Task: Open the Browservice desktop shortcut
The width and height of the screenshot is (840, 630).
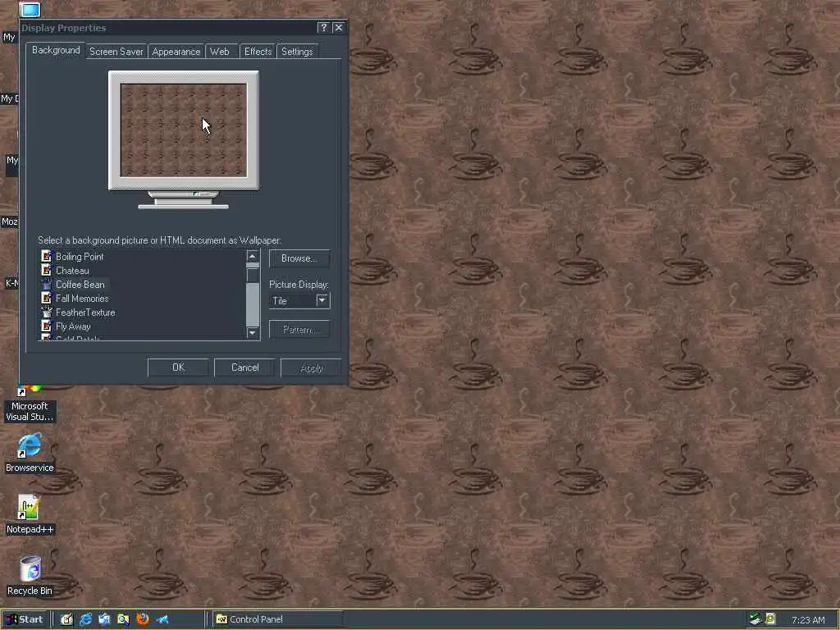Action: tap(30, 453)
